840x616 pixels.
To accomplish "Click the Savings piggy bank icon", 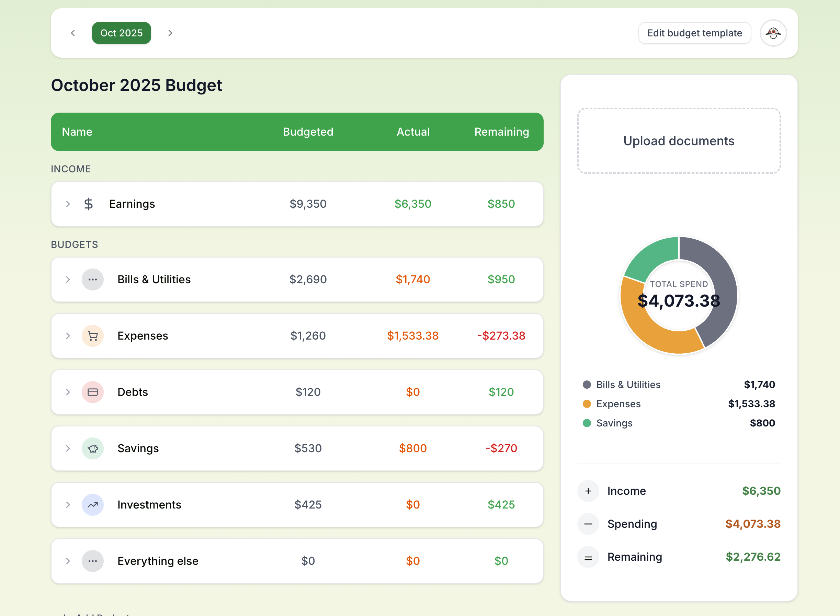I will point(92,448).
